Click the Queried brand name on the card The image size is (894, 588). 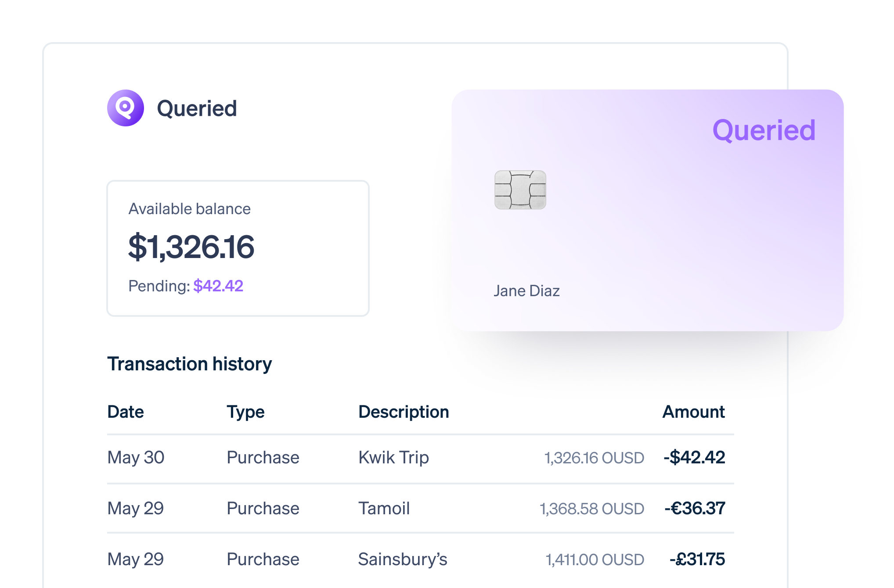pos(764,130)
